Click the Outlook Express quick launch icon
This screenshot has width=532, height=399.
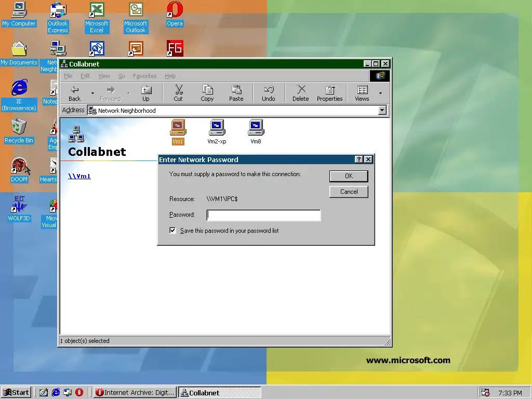(x=68, y=393)
